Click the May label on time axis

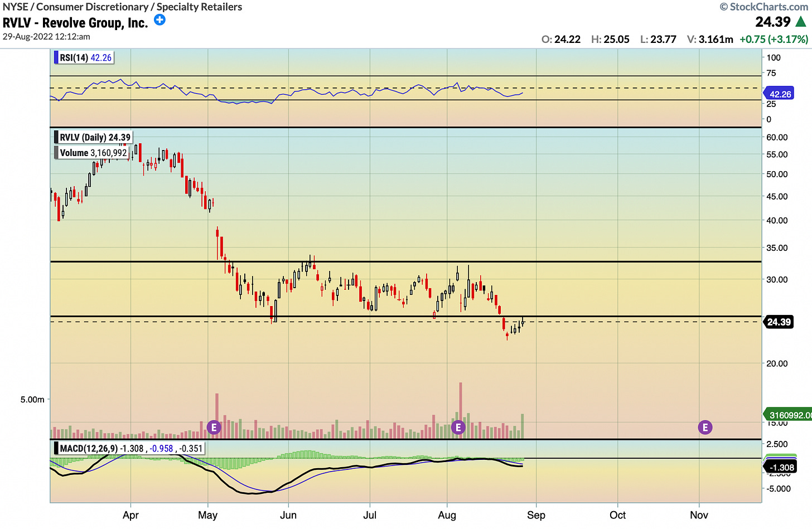coord(207,515)
